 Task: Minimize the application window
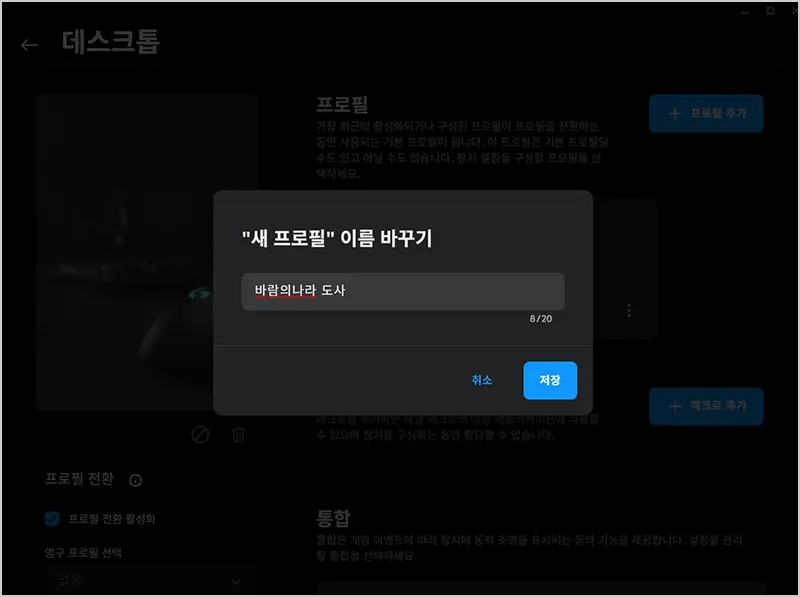747,10
